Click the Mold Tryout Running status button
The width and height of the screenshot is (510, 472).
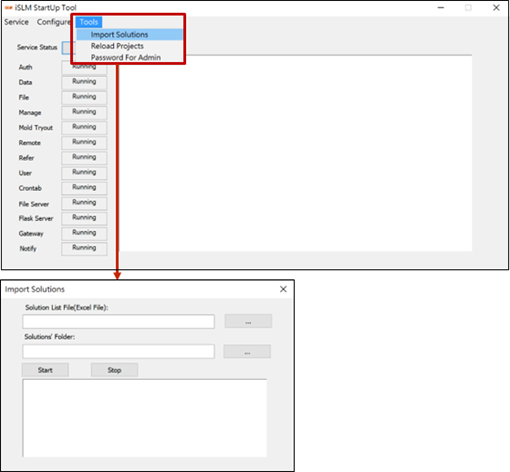[x=84, y=127]
